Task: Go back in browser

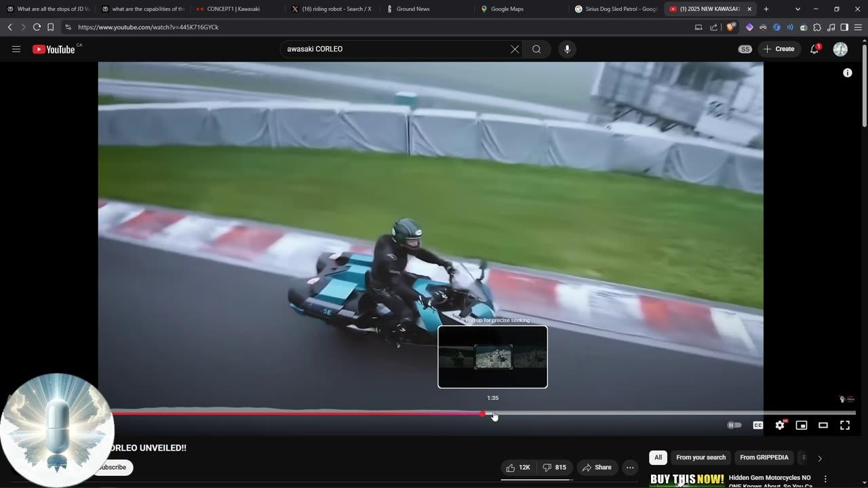Action: pos(9,27)
